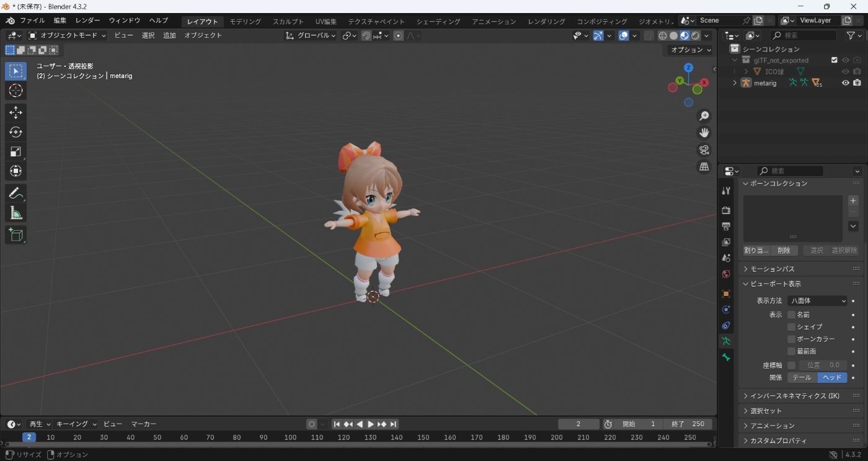Activate the 3D Cursor tool
Screen dimensions: 868x461
[16, 91]
